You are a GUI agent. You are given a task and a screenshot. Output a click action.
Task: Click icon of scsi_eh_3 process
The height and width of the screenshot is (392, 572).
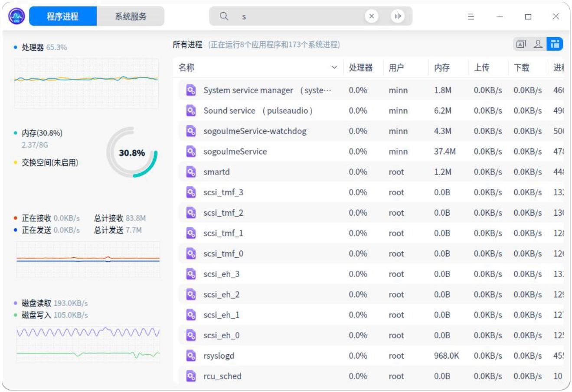tap(191, 274)
